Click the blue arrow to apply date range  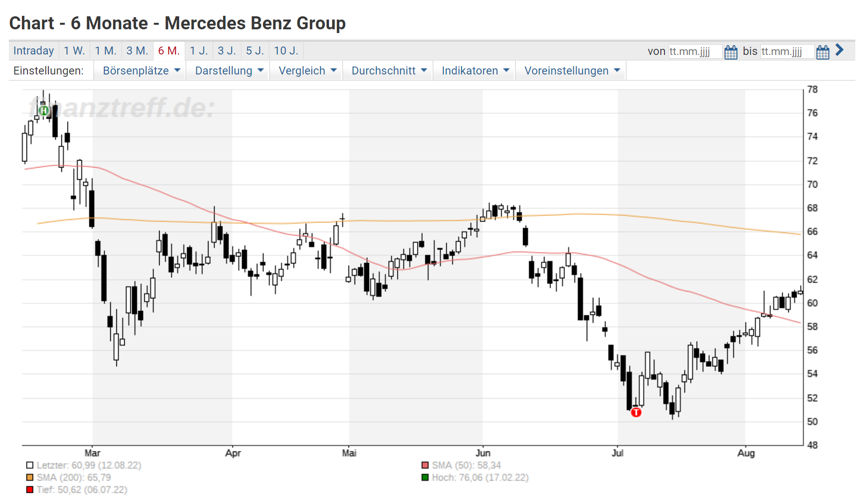pos(839,50)
